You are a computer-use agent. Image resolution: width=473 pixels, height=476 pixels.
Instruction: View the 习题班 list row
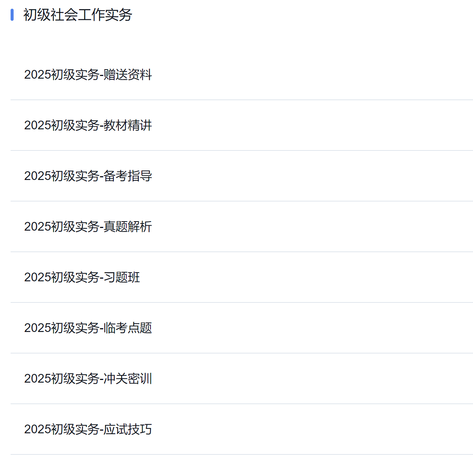pos(242,277)
